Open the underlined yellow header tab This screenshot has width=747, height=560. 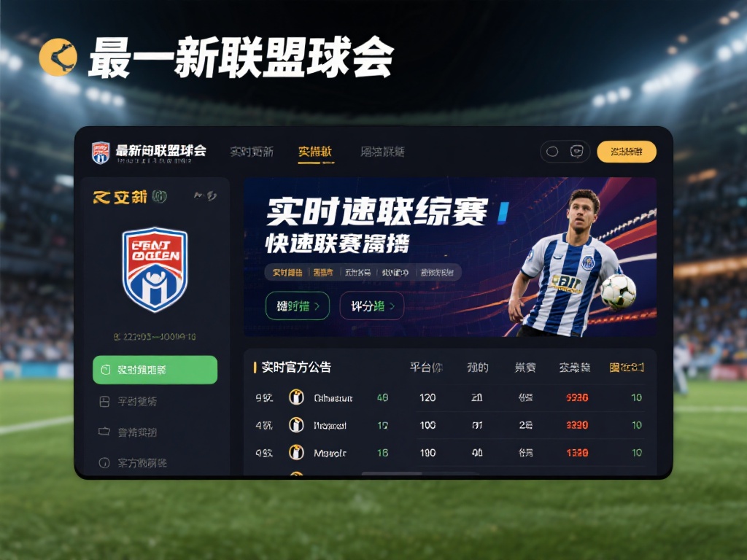[x=315, y=152]
